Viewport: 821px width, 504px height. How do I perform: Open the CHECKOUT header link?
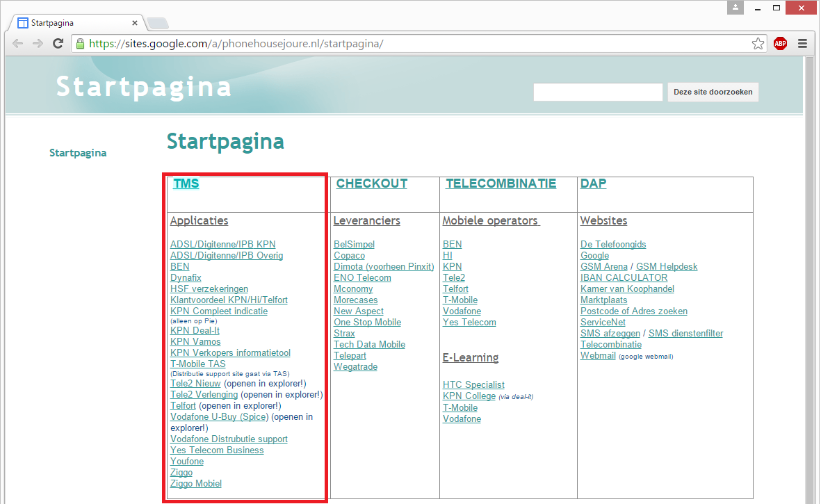[372, 184]
